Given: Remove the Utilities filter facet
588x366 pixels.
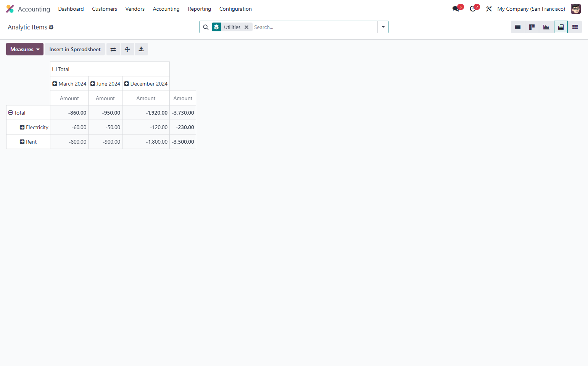Looking at the screenshot, I should 246,27.
